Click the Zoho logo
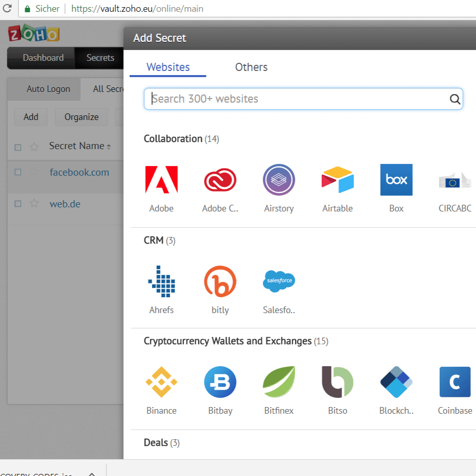Viewport: 476px width, 476px height. coord(34,33)
